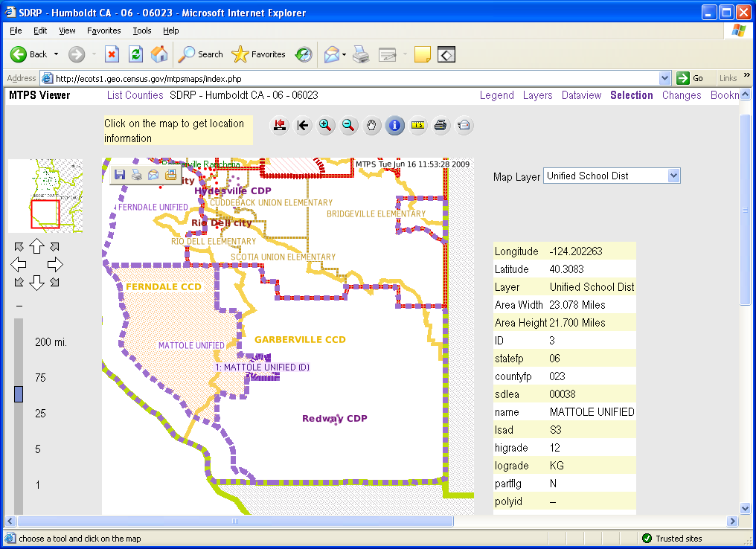Switch to the Legend tab

(496, 95)
